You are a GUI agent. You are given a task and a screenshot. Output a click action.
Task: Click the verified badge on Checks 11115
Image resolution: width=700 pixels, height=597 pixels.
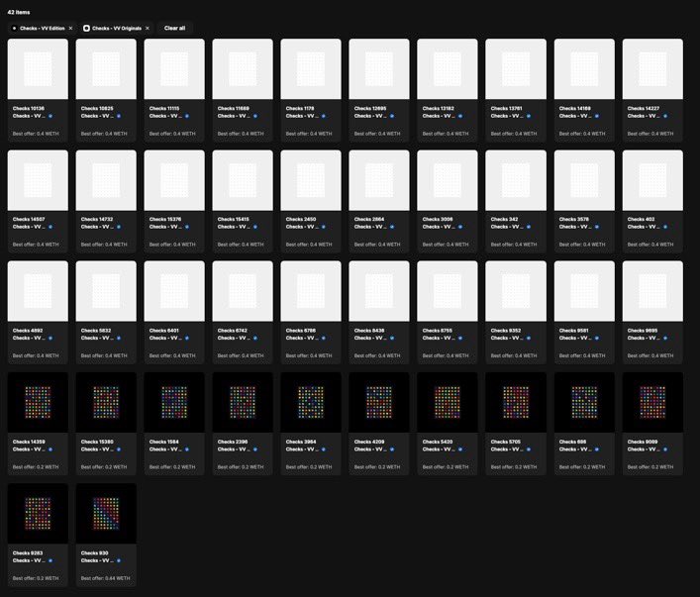click(187, 116)
